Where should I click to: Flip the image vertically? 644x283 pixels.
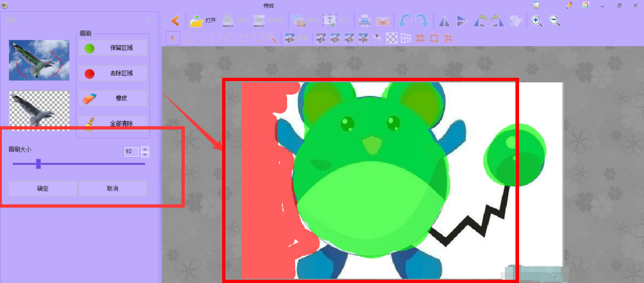[462, 21]
